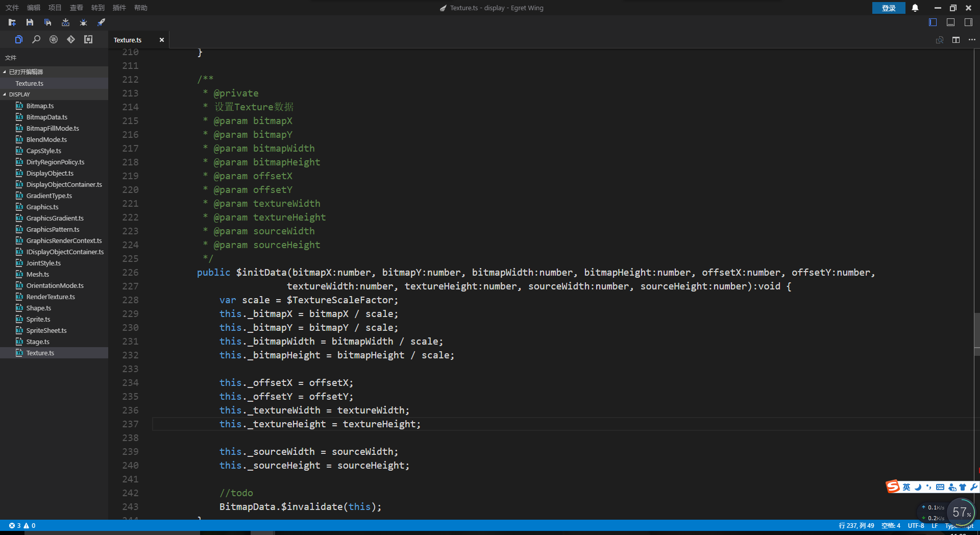Collapse the 已打开编辑器 section
980x535 pixels.
click(x=54, y=72)
